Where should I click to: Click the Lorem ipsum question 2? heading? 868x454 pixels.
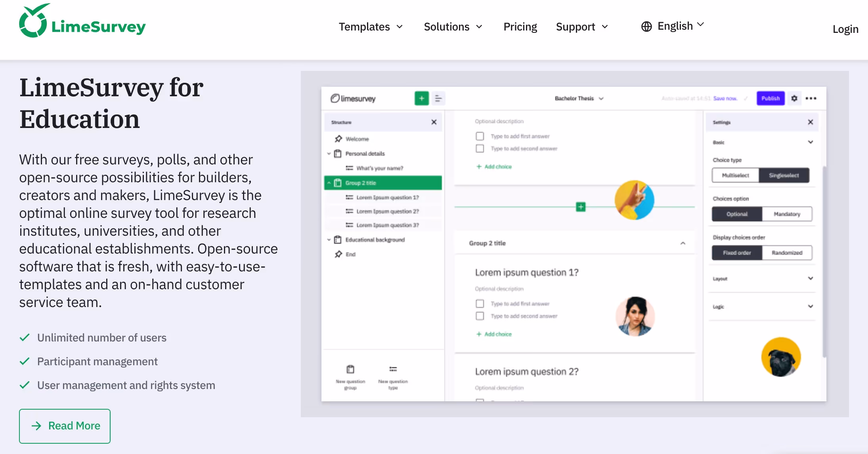(x=527, y=371)
